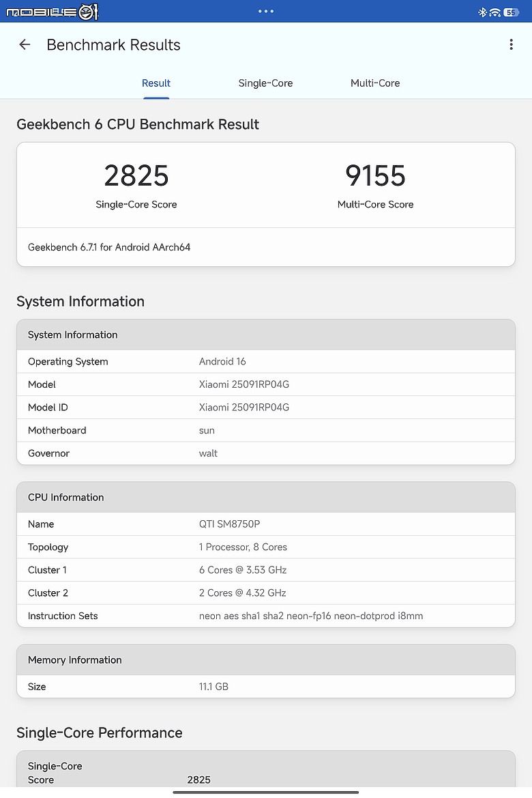Tap the gray System Information table header
This screenshot has width=532, height=798.
266,334
